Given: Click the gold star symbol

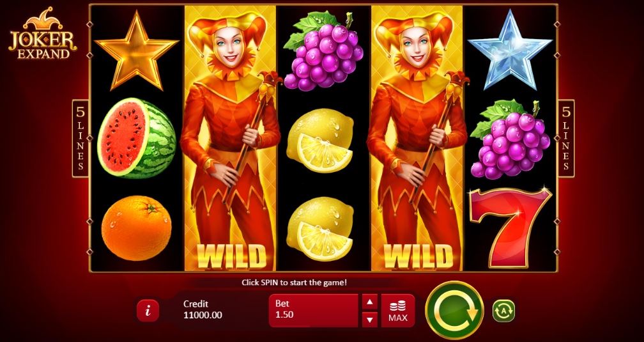Looking at the screenshot, I should click(x=136, y=51).
